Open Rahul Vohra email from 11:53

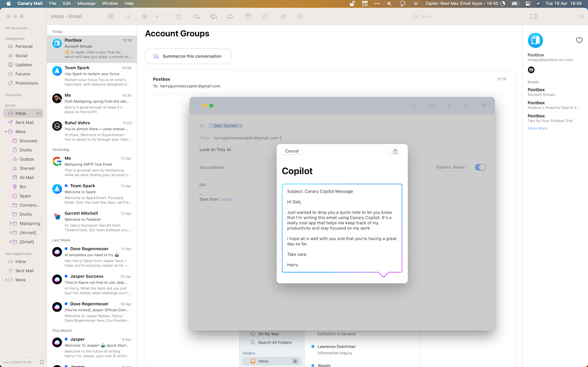tap(92, 131)
